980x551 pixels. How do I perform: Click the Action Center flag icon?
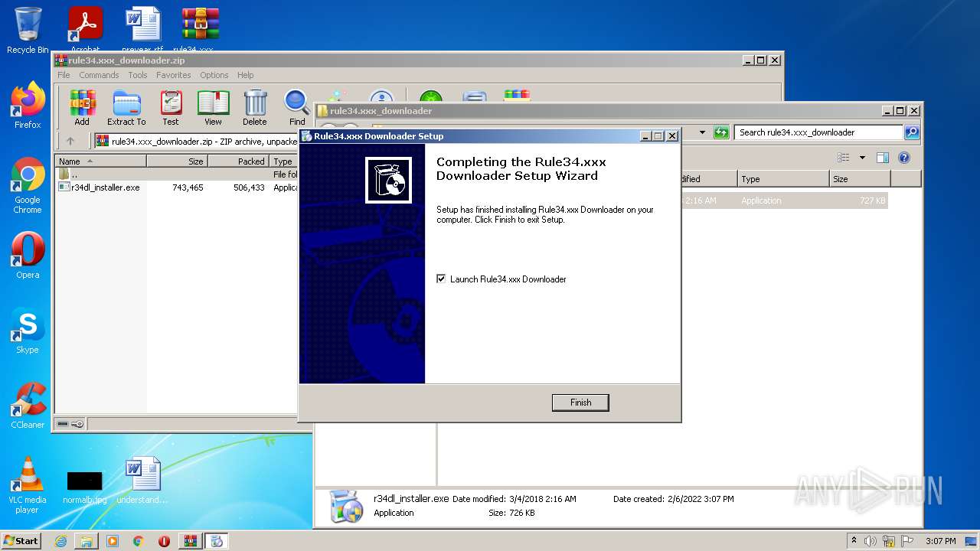(x=906, y=541)
